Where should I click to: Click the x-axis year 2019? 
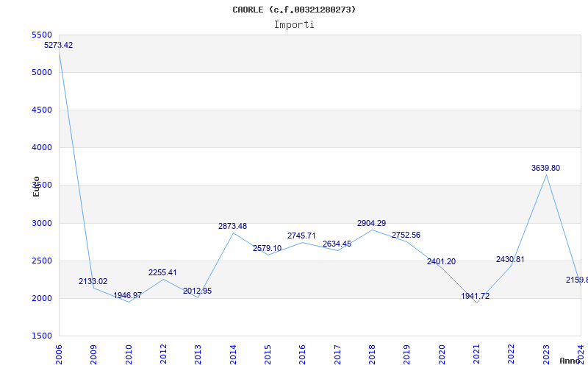point(407,355)
